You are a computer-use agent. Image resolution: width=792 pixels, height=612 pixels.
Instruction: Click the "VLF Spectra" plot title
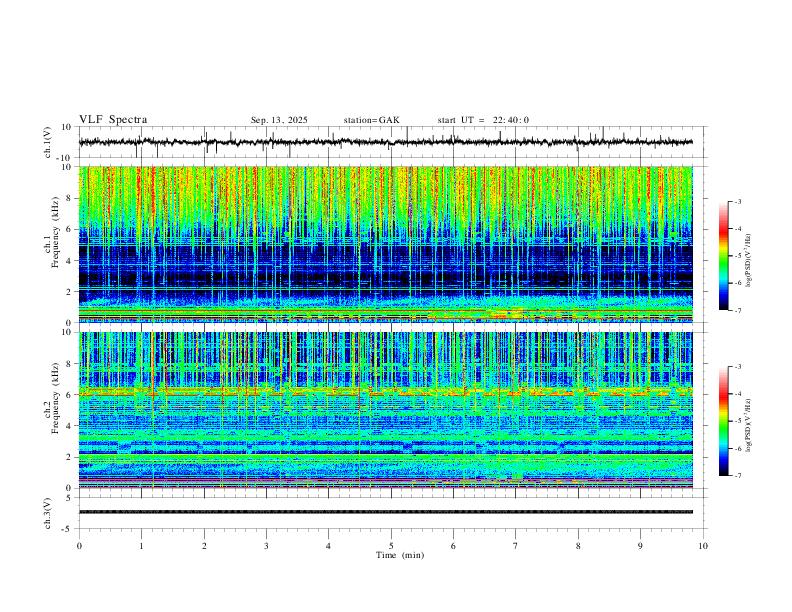pyautogui.click(x=113, y=120)
